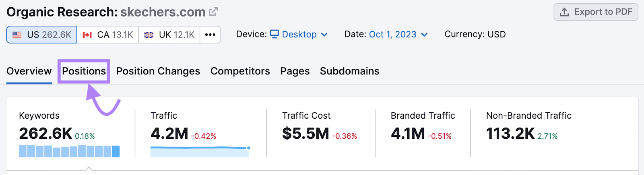This screenshot has width=644, height=175.
Task: Click the 4.2M traffic value
Action: (x=169, y=134)
